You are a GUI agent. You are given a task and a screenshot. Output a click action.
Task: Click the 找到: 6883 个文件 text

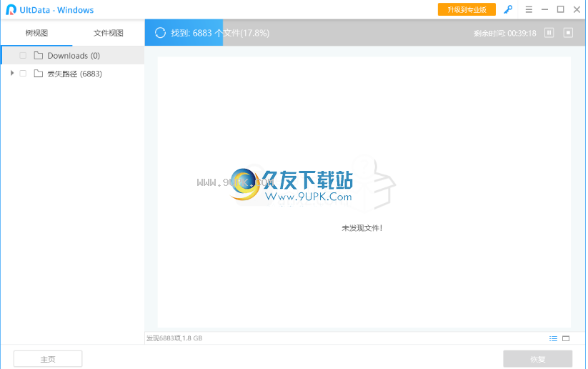[220, 33]
